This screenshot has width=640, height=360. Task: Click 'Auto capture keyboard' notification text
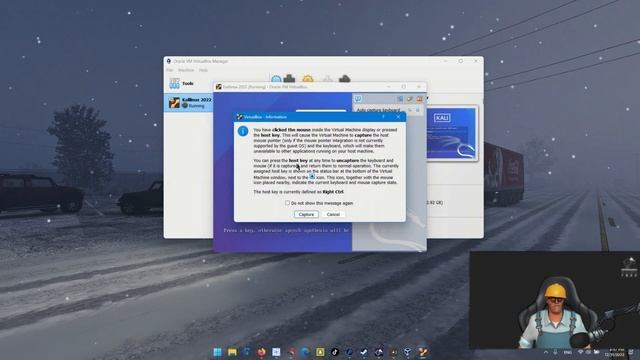tap(378, 110)
